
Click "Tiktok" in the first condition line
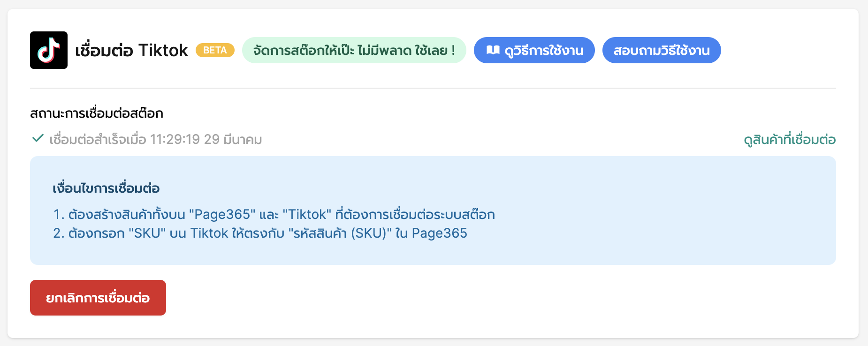point(307,215)
